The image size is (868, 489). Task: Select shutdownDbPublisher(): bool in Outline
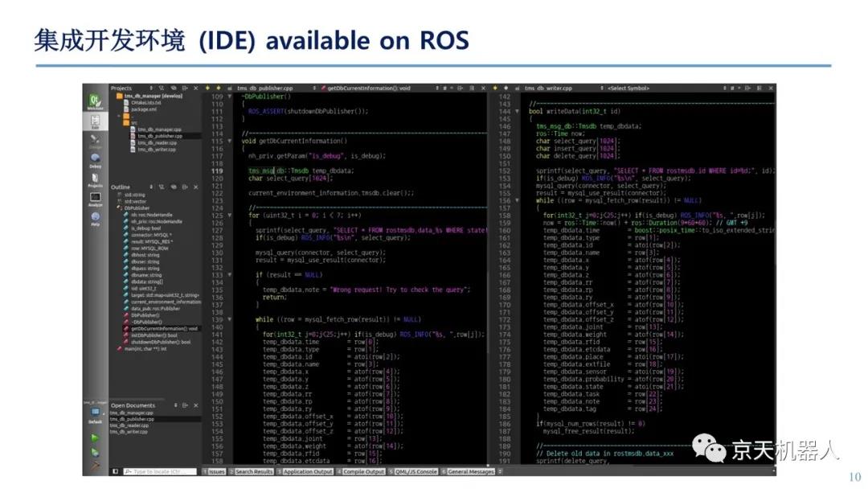coord(158,342)
